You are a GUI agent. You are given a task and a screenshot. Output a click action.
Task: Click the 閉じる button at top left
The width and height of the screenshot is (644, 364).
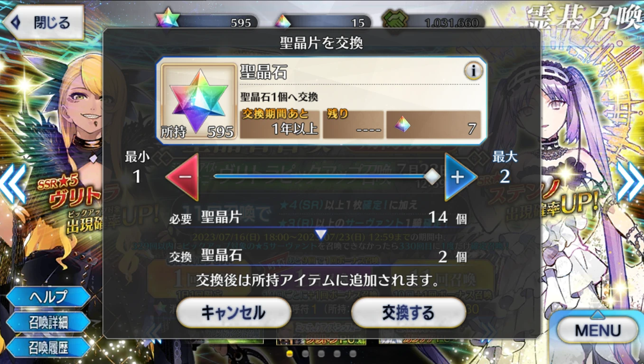[43, 22]
